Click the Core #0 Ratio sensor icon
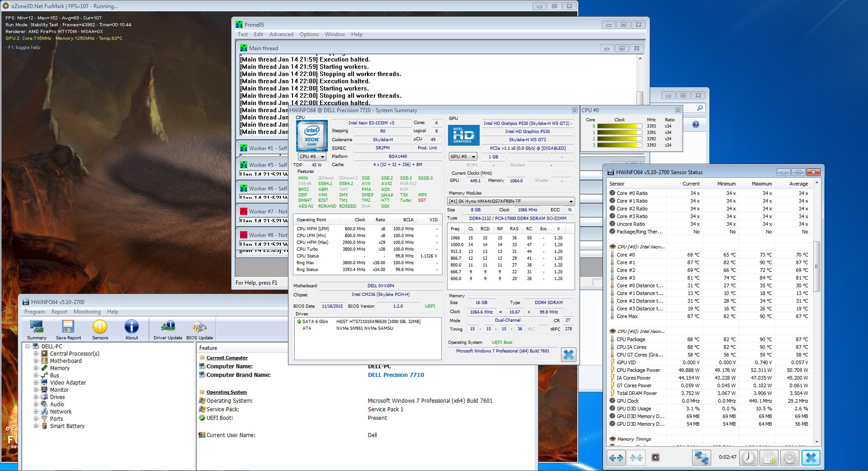 pyautogui.click(x=612, y=193)
